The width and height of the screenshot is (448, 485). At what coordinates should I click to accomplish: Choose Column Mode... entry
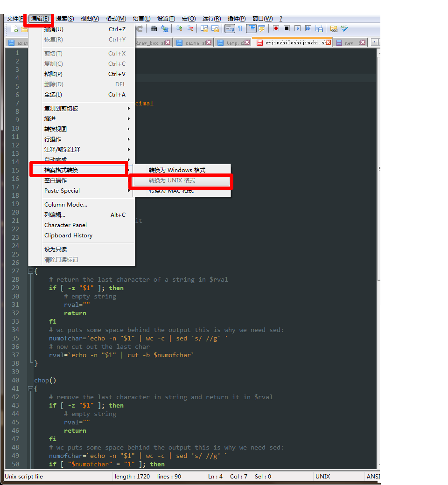pyautogui.click(x=82, y=204)
